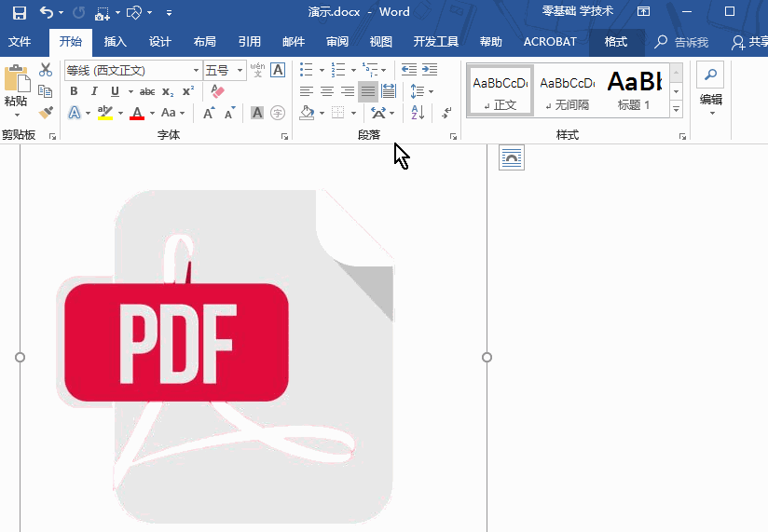Screen dimensions: 768x532
Task: Toggle justify alignment
Action: [x=368, y=91]
